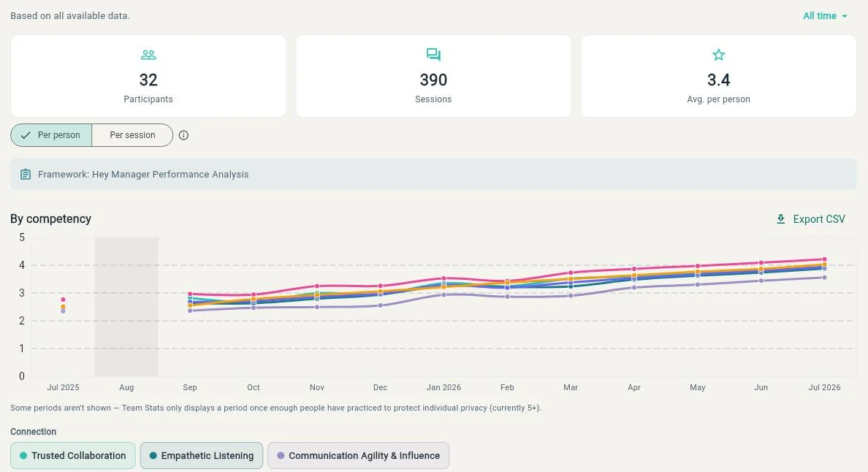The width and height of the screenshot is (868, 472).
Task: Click the privacy note about hidden periods
Action: click(275, 408)
